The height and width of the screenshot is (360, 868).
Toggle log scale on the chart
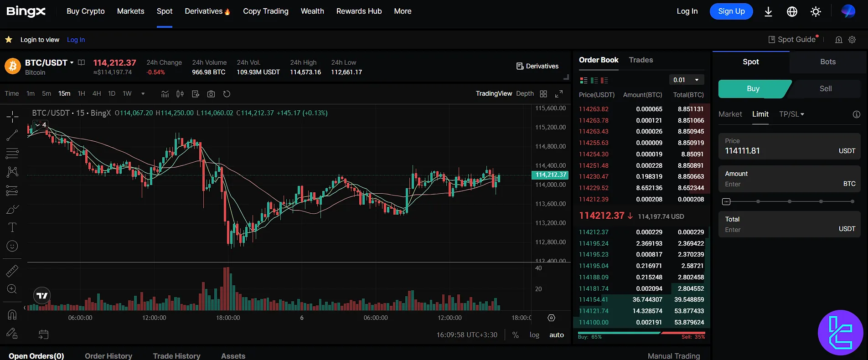pyautogui.click(x=534, y=335)
